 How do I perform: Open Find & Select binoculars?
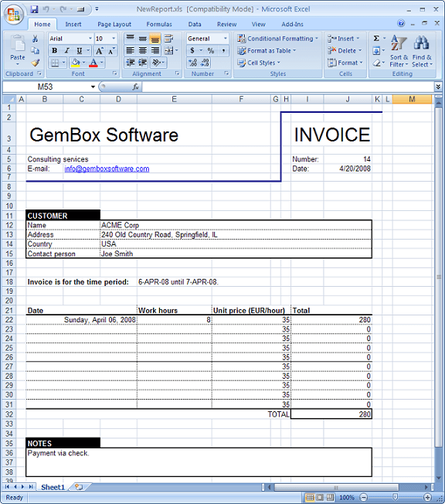coord(422,52)
